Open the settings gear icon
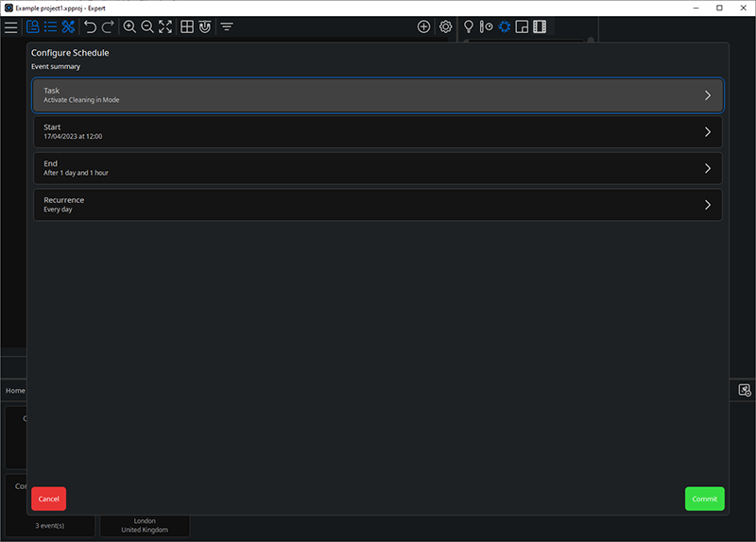This screenshot has height=542, width=756. click(x=445, y=27)
